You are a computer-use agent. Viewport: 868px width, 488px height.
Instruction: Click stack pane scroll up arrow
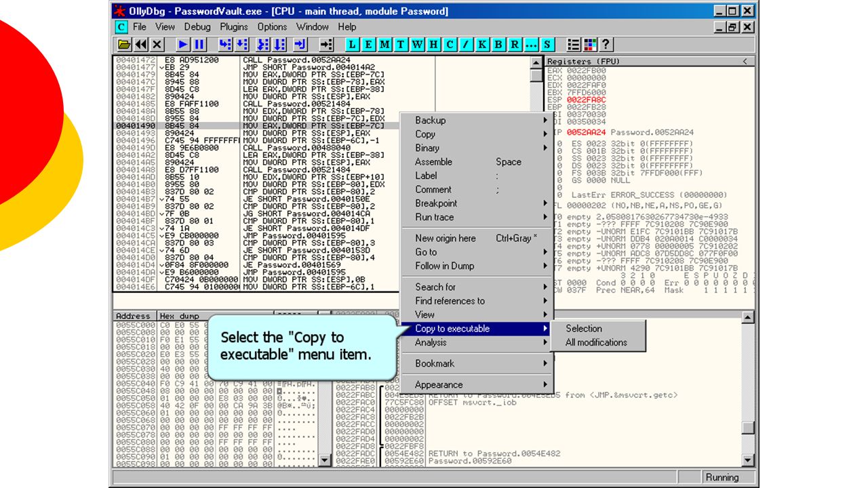tap(748, 317)
